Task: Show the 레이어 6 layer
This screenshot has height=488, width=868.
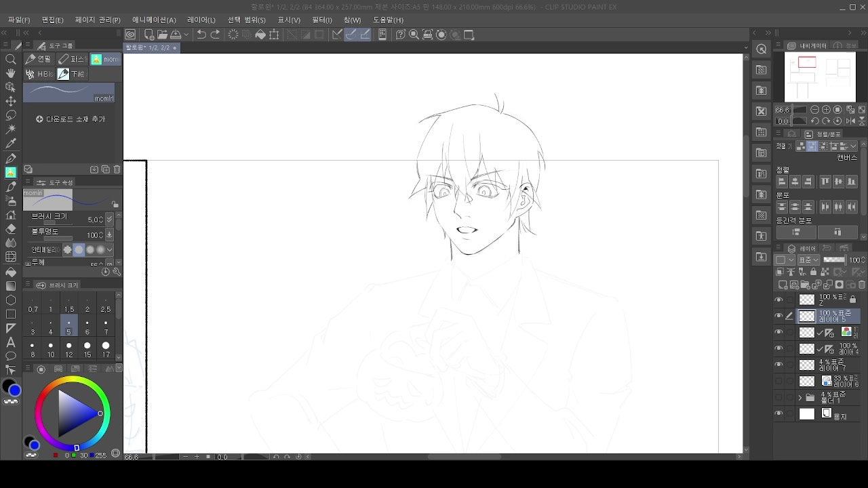Action: [778, 381]
